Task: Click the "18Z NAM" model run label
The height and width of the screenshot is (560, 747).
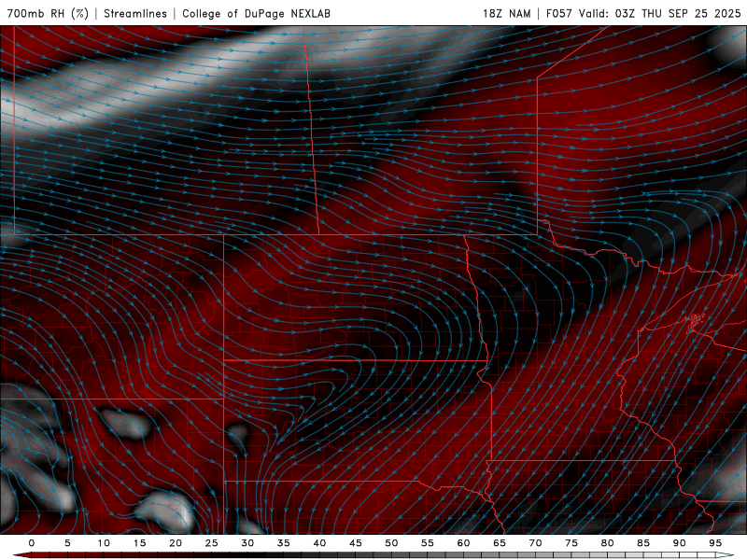Action: click(x=506, y=13)
